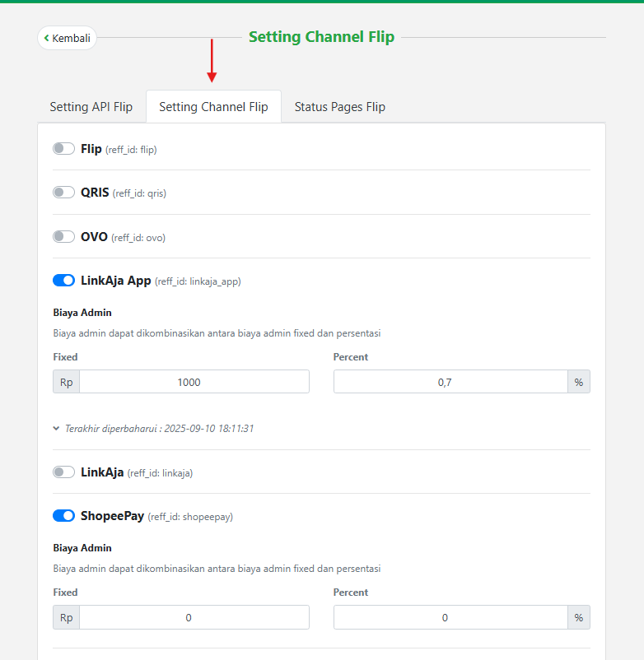Click the Kembali back button
The height and width of the screenshot is (660, 644).
67,38
